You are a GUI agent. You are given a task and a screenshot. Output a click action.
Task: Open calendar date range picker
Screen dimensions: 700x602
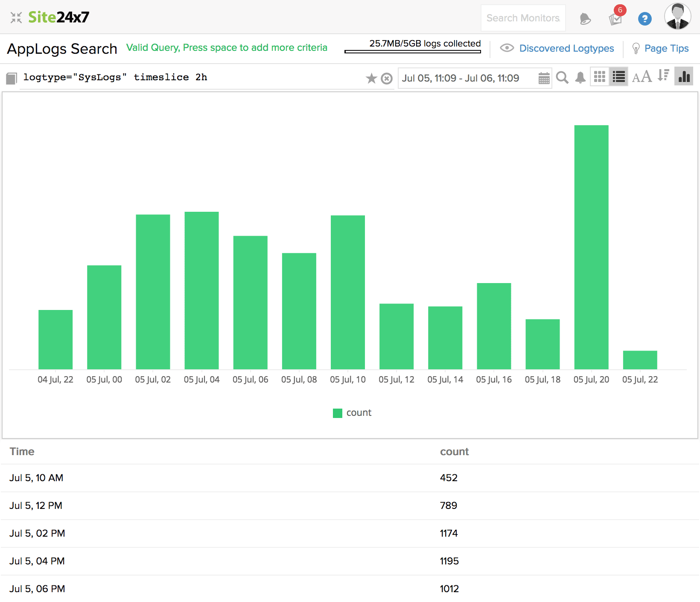(x=544, y=78)
